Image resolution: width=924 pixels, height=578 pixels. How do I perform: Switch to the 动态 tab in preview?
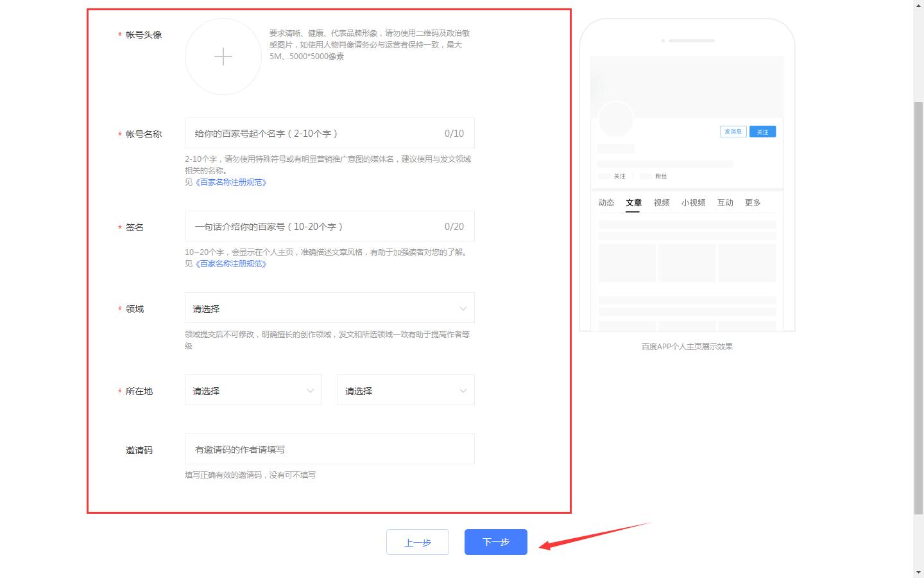click(x=606, y=202)
